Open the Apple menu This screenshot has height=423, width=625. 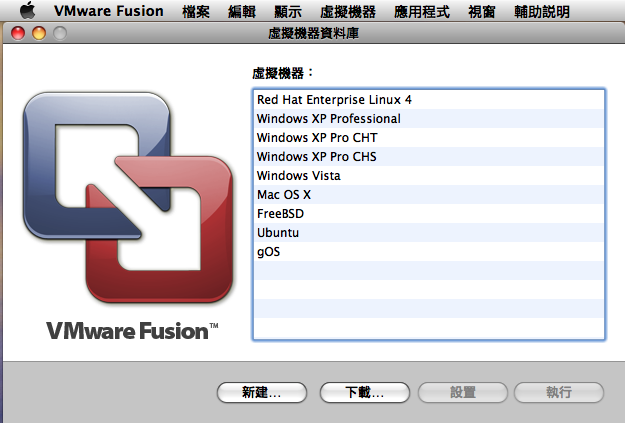pos(28,10)
